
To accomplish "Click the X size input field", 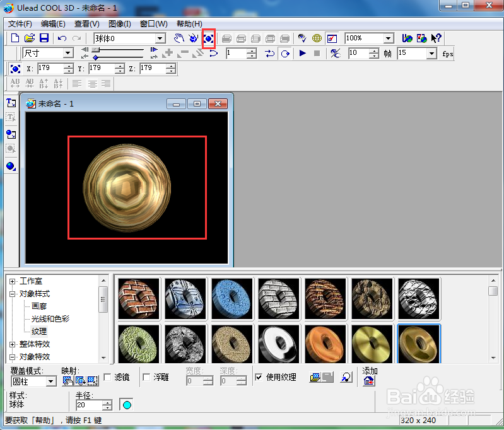I will (x=50, y=69).
